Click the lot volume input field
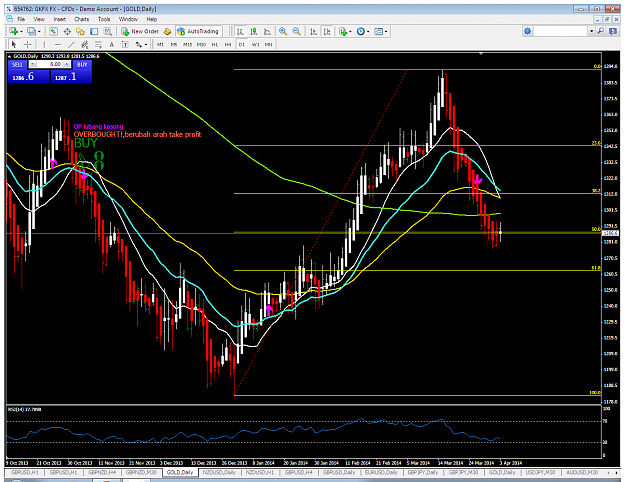This screenshot has height=482, width=625. pos(50,64)
